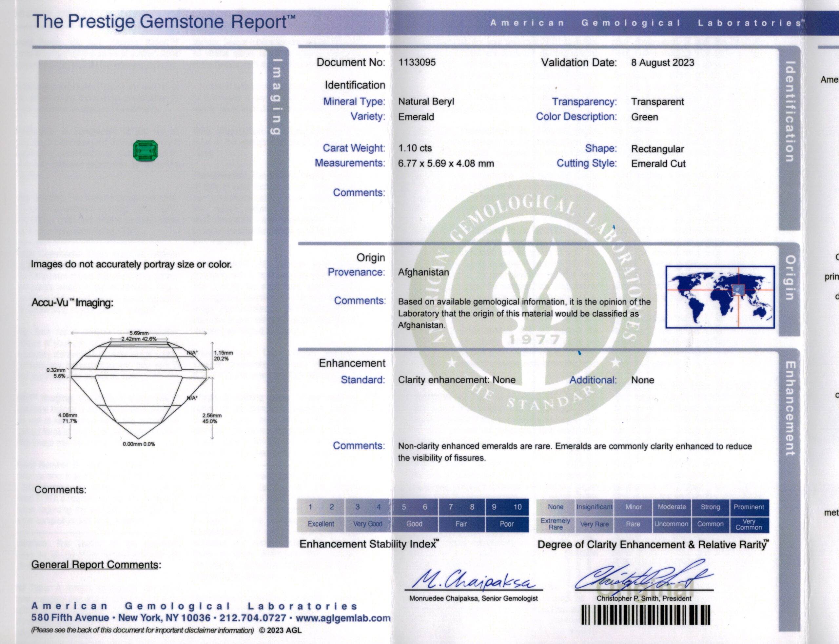Click the Good stability index cell

click(414, 524)
